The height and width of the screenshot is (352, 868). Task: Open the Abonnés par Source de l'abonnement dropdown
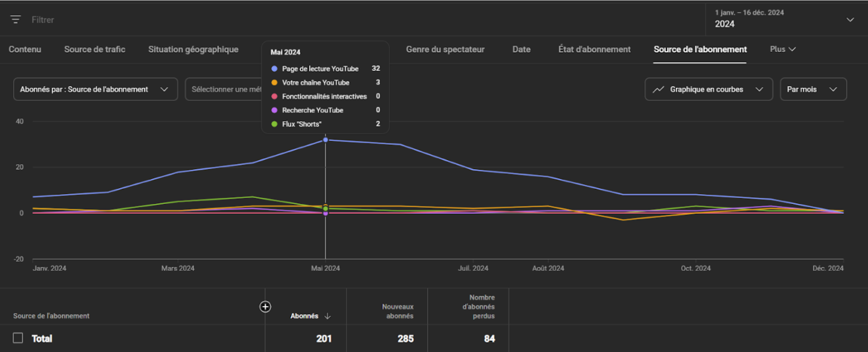tap(96, 89)
